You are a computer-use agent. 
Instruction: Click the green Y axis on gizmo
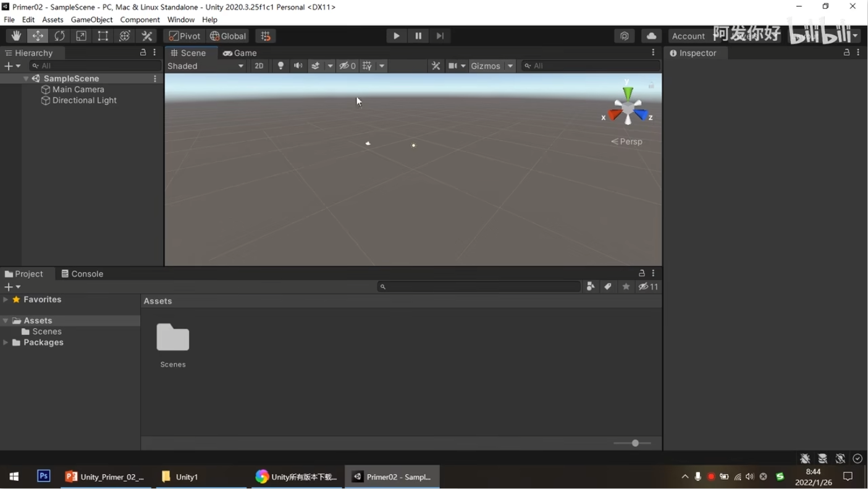pyautogui.click(x=628, y=93)
